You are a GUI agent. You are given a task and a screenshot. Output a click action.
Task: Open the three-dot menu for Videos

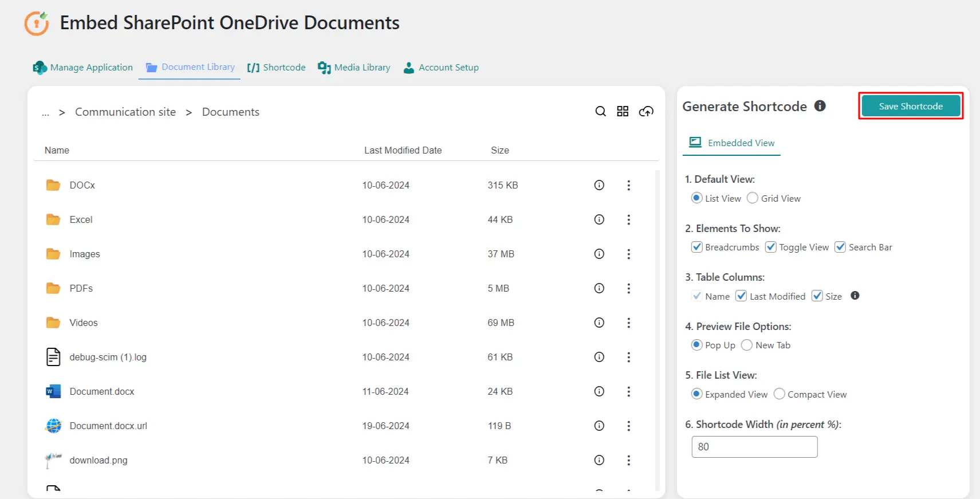628,323
